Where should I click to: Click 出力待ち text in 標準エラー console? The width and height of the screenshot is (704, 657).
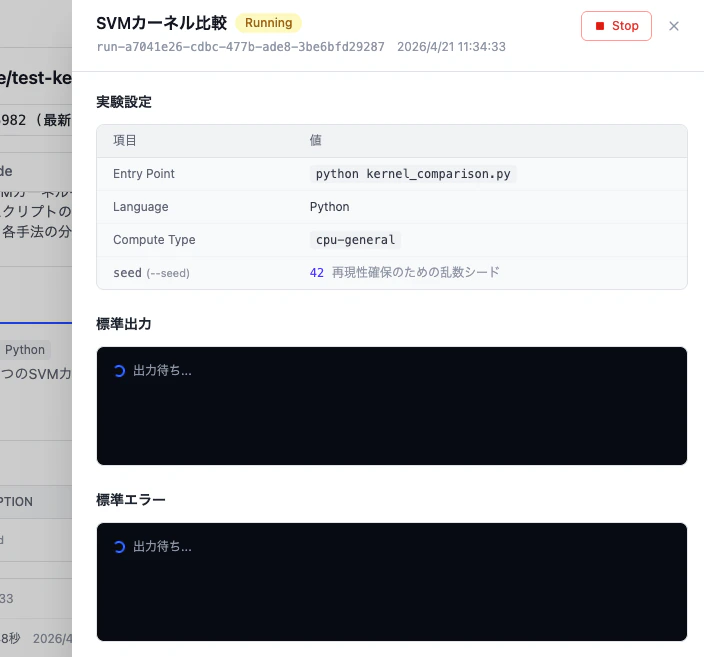click(x=163, y=547)
